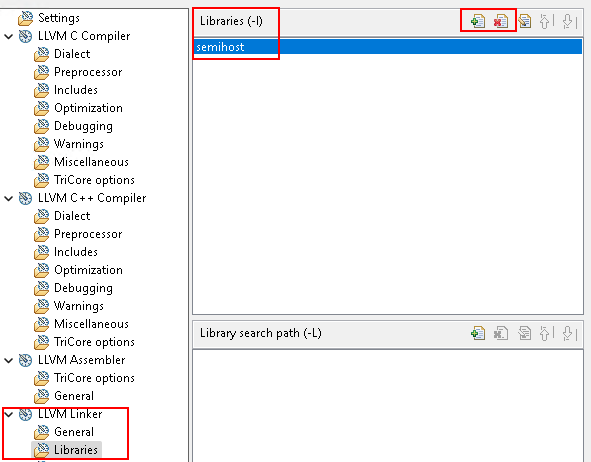Move the selected library down in Libraries (-l)
Image resolution: width=591 pixels, height=462 pixels.
pos(569,21)
